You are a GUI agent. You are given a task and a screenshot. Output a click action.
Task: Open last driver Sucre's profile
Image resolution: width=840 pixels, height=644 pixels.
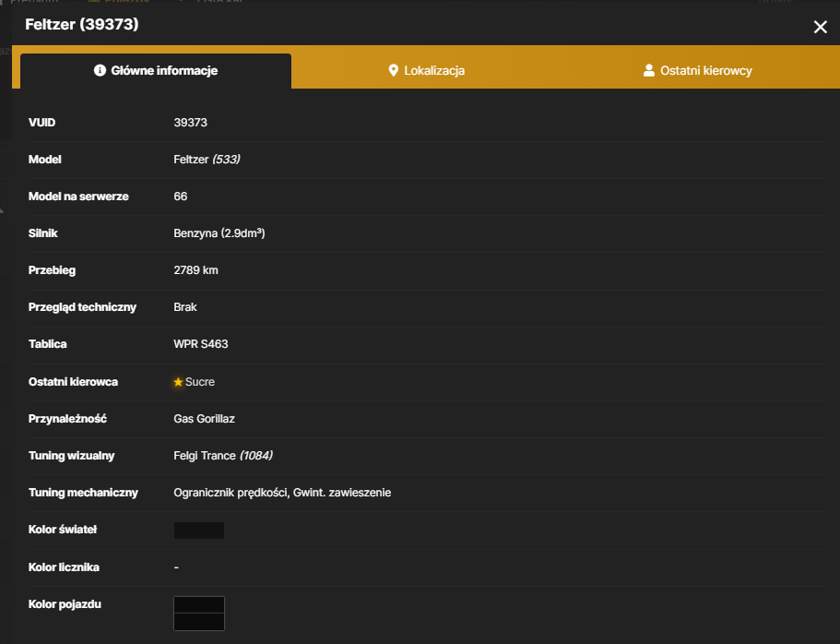point(200,382)
